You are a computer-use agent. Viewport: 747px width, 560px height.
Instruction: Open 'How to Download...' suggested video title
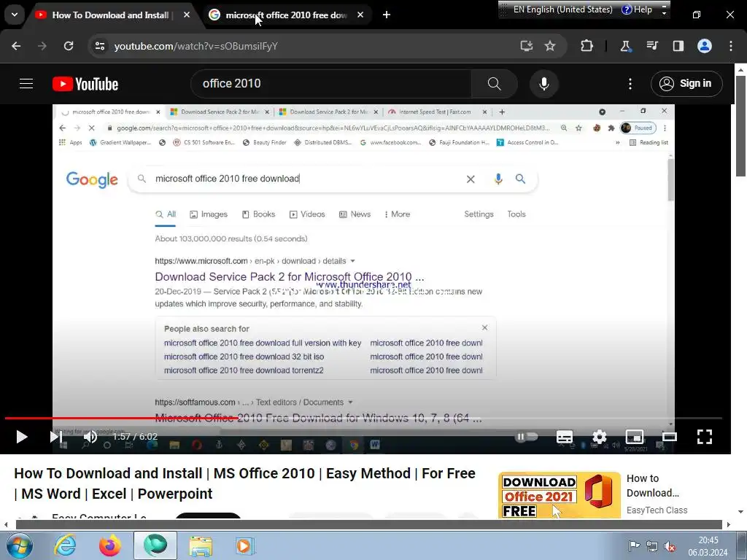[653, 486]
